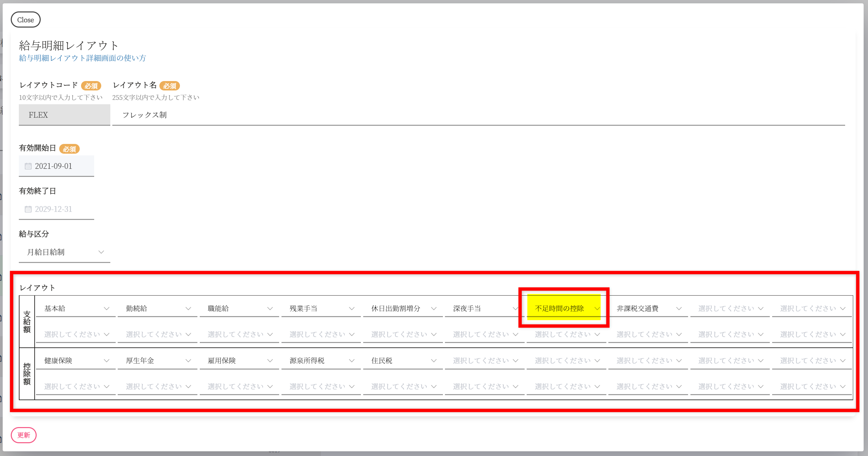Click the Close button
Image resolution: width=868 pixels, height=456 pixels.
point(26,20)
